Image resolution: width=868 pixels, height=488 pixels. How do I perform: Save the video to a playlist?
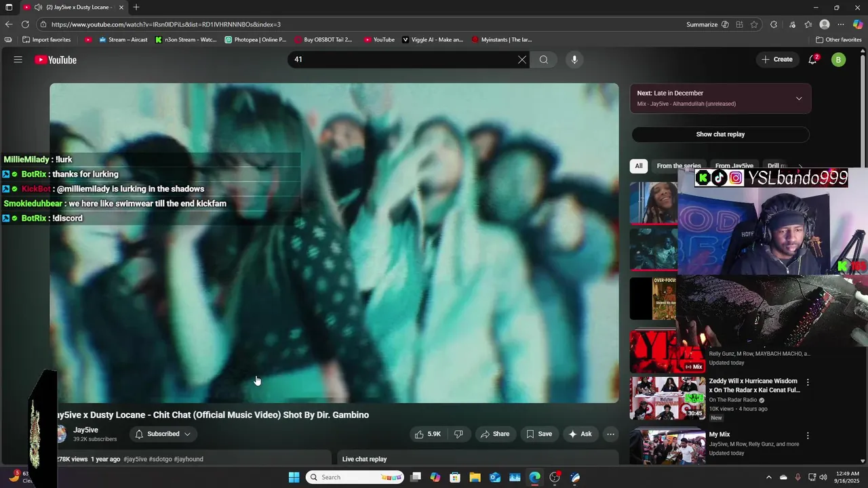539,434
